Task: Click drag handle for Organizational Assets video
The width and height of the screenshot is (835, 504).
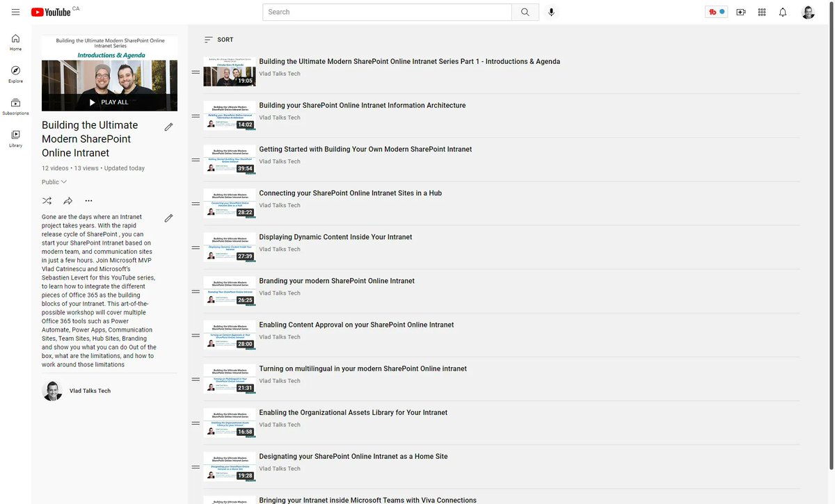Action: click(x=196, y=423)
